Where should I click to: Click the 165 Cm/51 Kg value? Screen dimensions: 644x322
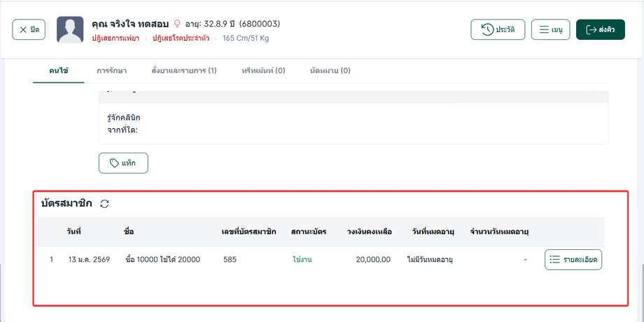(246, 38)
